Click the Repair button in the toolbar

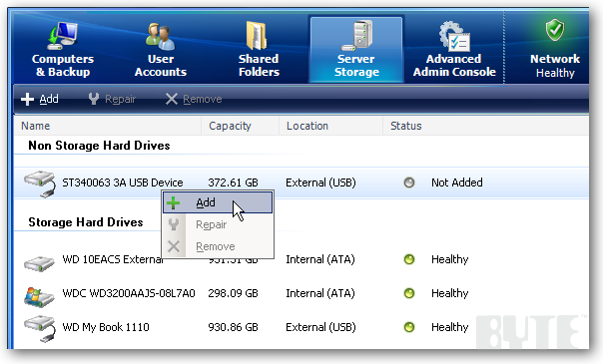[x=112, y=99]
